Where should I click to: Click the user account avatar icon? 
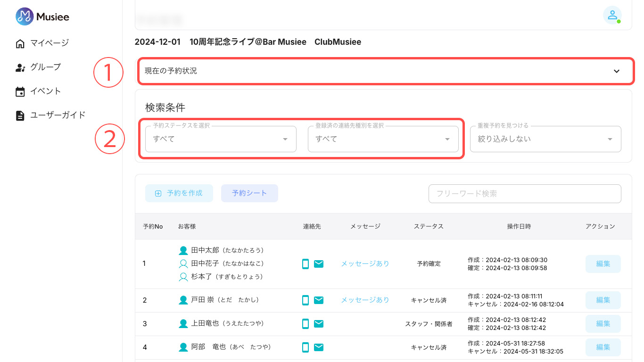point(612,15)
